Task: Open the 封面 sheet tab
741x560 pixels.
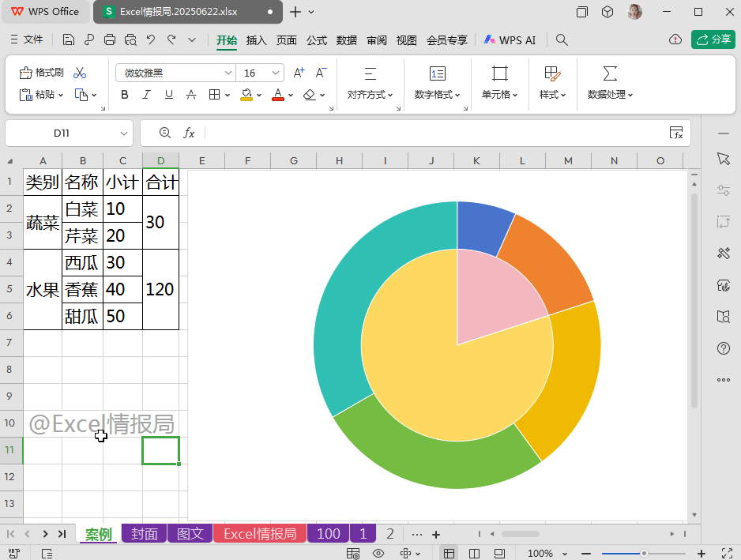Action: click(144, 534)
